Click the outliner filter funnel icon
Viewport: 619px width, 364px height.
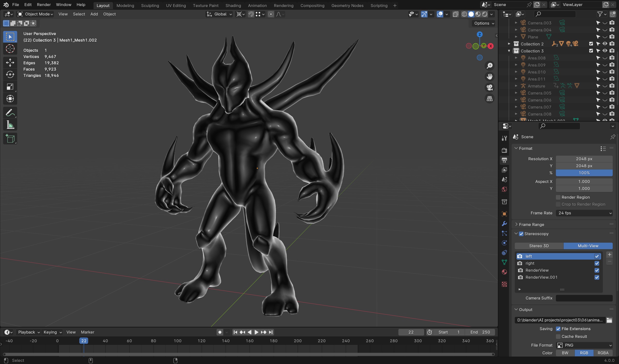click(x=600, y=14)
